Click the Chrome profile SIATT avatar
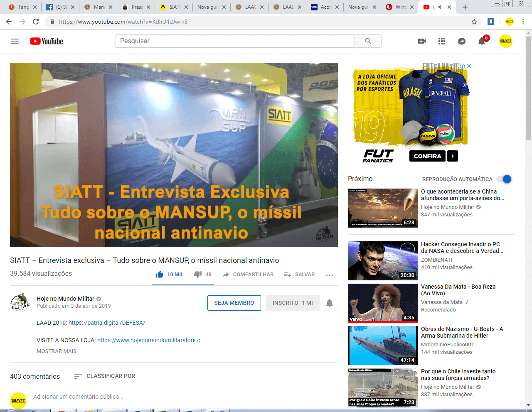 click(x=510, y=22)
